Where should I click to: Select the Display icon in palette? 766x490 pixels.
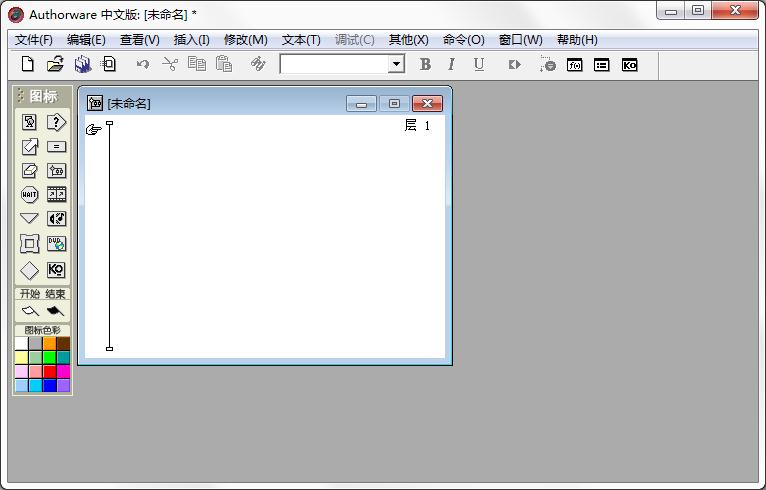pyautogui.click(x=29, y=122)
